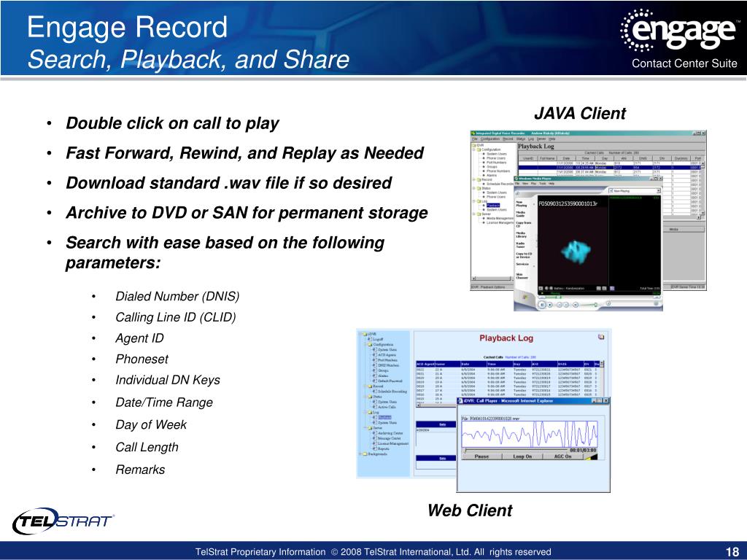Open License Management in Web Client tree
Screen dimensions: 747x560
392,444
